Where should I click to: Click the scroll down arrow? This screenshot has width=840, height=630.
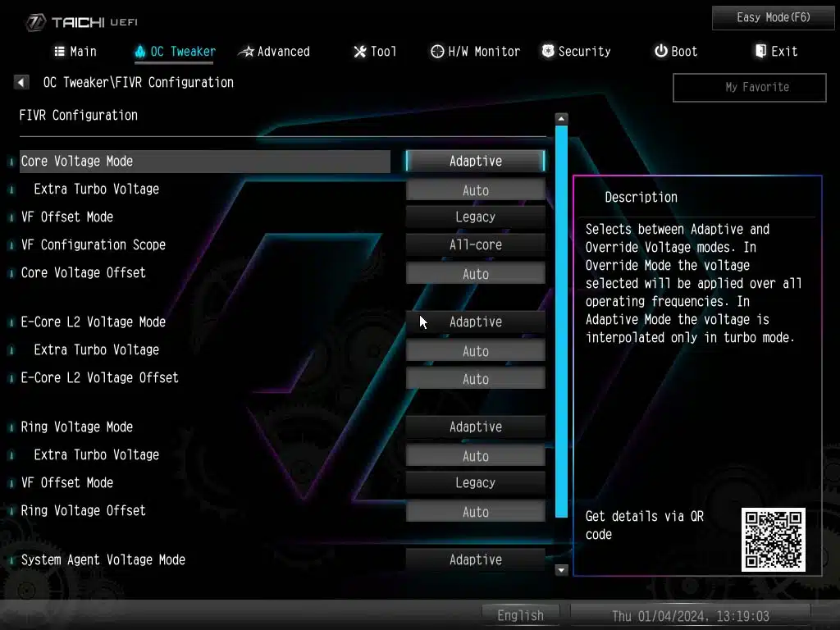tap(562, 569)
